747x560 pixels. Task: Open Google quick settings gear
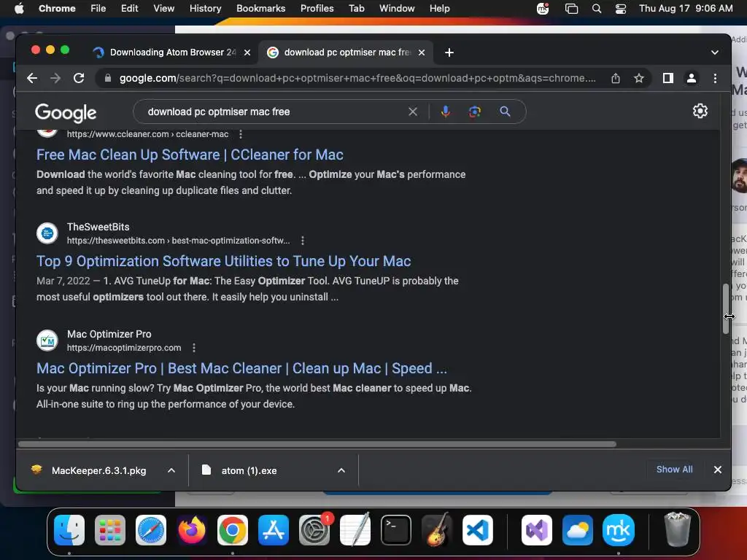click(700, 111)
